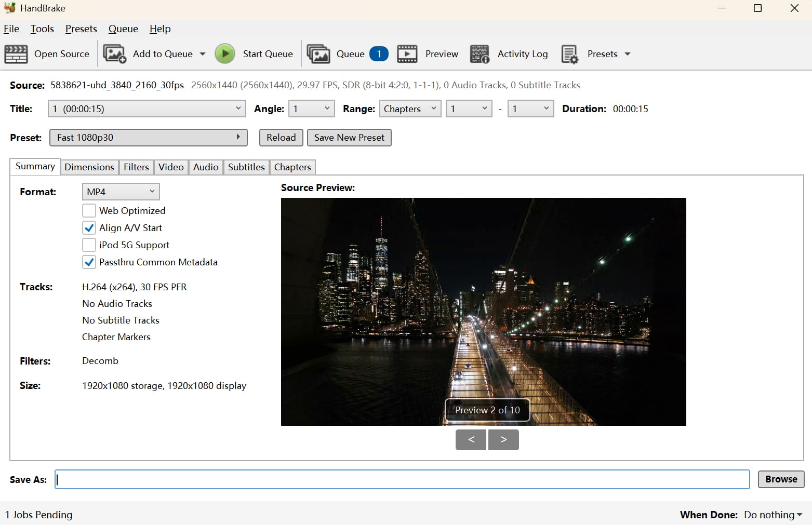Click the Add to Queue image icon
Viewport: 812px width, 525px height.
click(x=114, y=54)
